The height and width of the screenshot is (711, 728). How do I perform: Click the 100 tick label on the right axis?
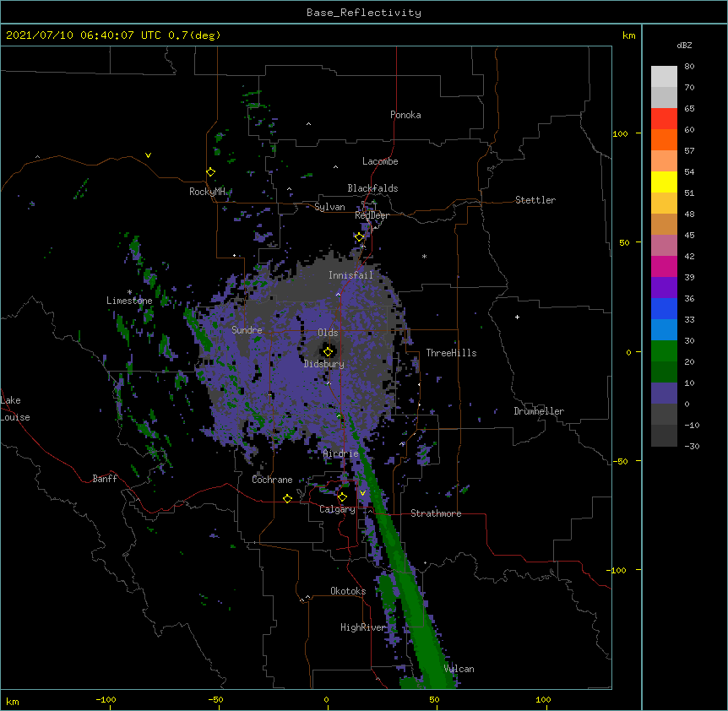[620, 133]
